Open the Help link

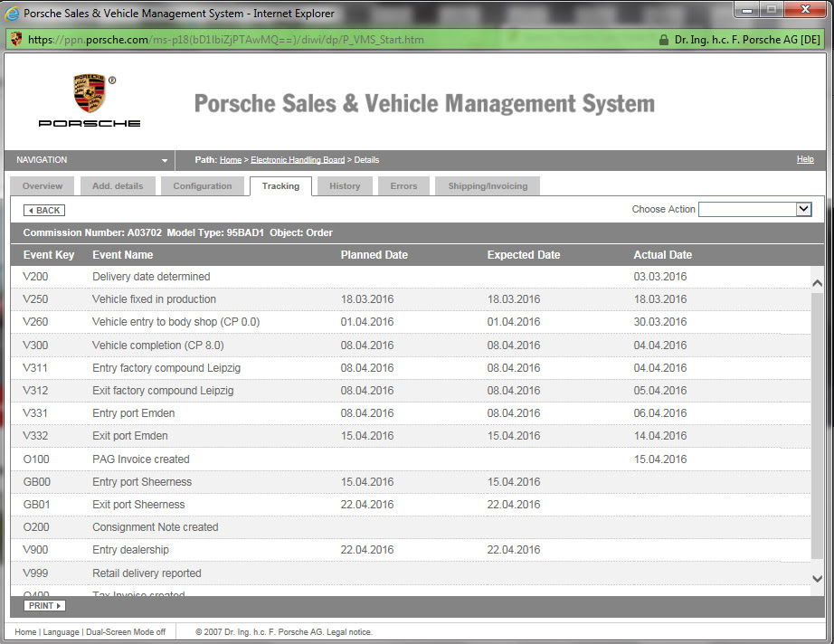(805, 159)
